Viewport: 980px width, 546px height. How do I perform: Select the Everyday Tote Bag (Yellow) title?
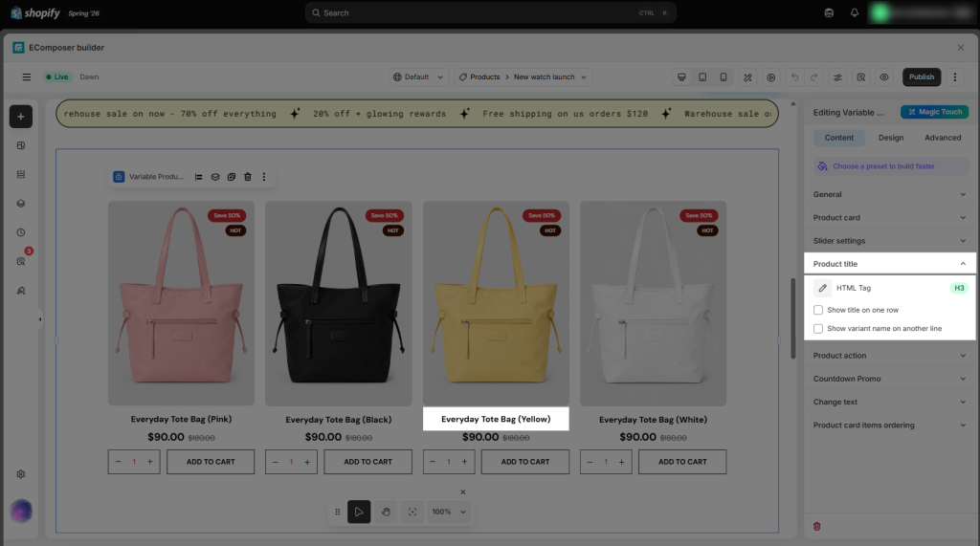point(496,419)
